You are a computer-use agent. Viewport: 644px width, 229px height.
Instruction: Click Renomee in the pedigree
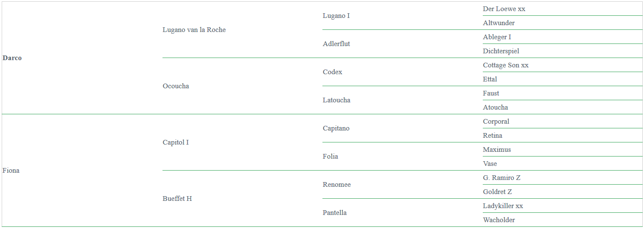tap(337, 185)
